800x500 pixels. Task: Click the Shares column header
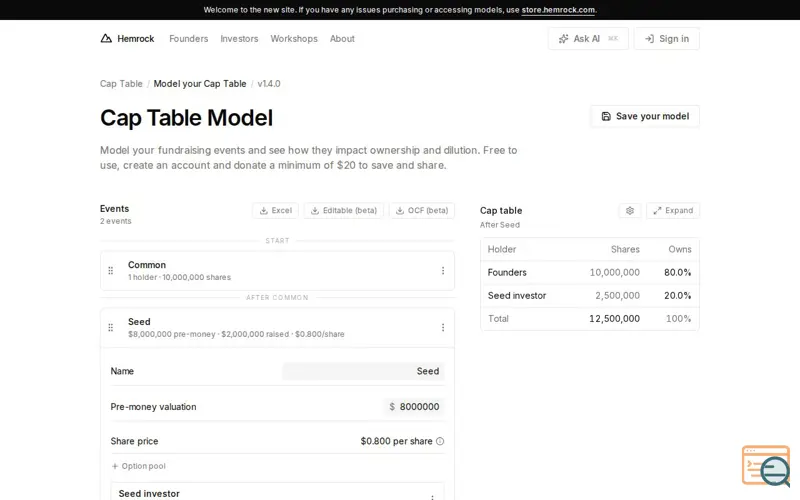625,249
